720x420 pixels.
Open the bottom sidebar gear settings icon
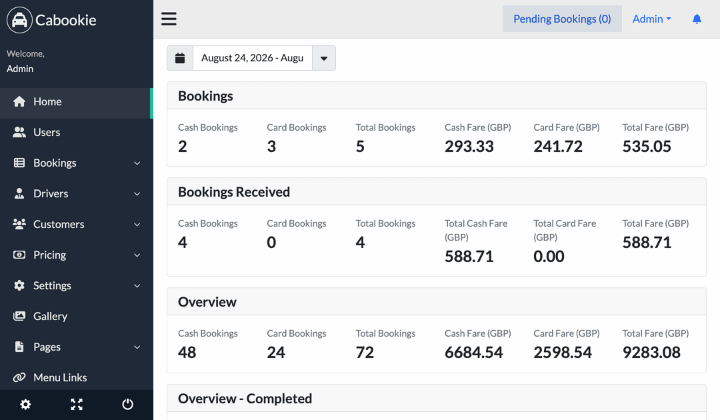click(x=25, y=404)
